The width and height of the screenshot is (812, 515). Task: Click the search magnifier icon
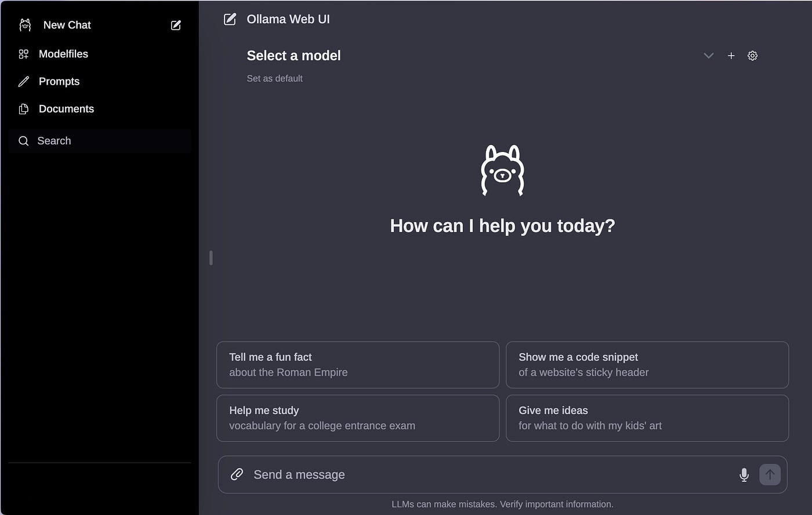pos(23,141)
